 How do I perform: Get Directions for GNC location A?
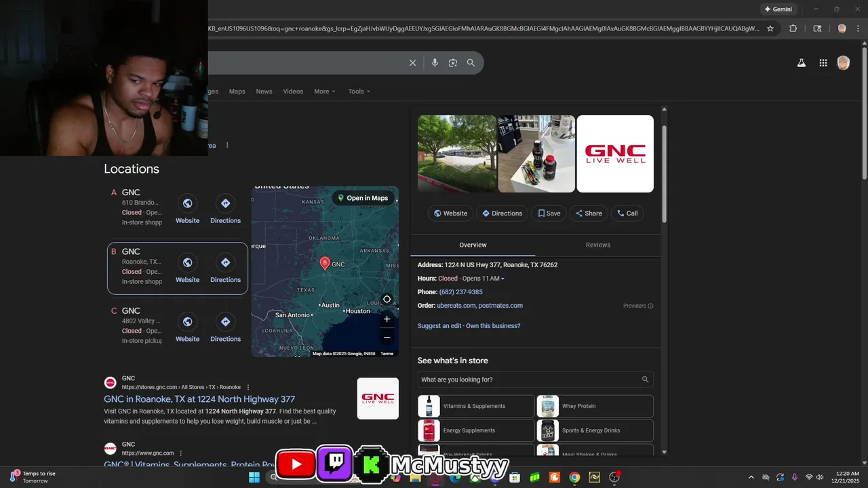226,203
